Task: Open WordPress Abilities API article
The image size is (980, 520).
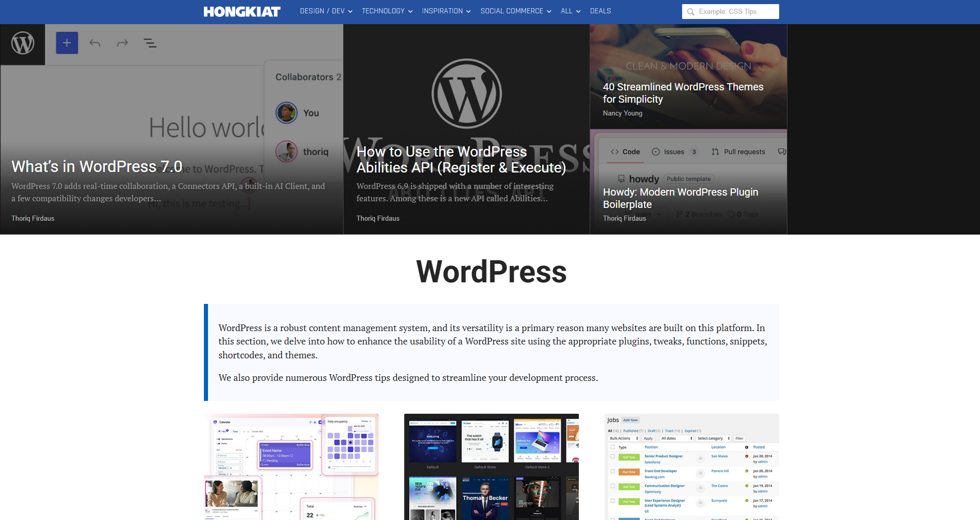Action: pyautogui.click(x=461, y=160)
